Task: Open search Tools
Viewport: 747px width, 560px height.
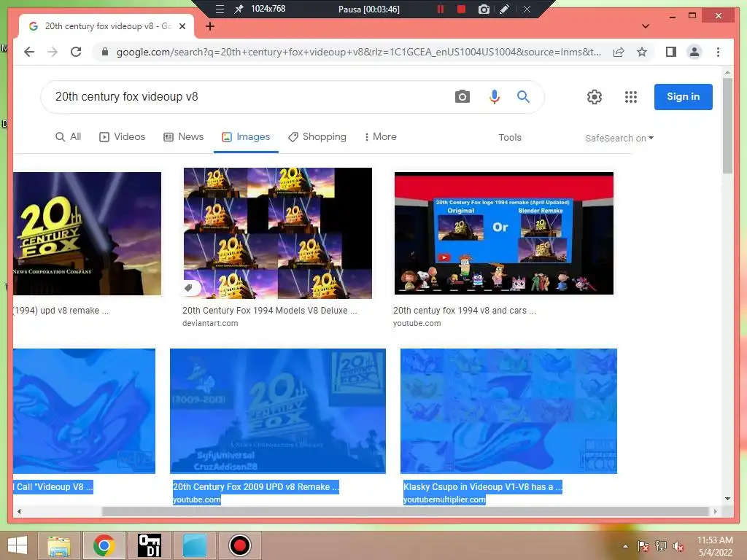Action: tap(510, 138)
